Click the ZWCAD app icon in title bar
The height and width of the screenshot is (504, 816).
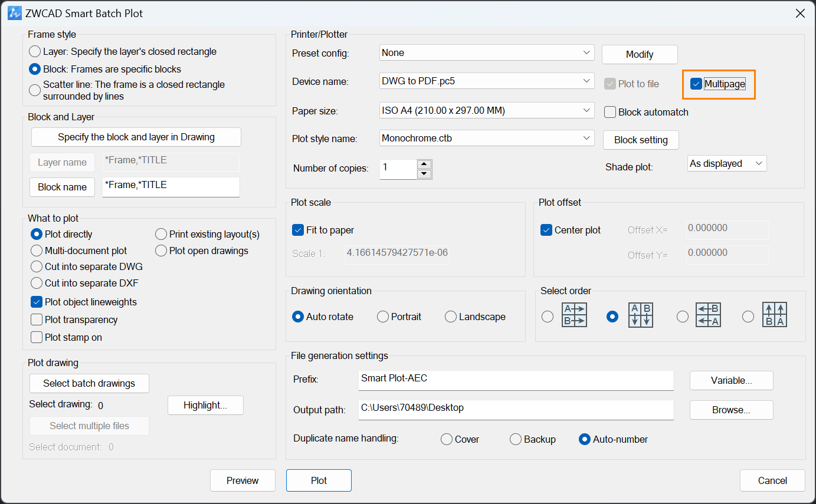coord(14,13)
